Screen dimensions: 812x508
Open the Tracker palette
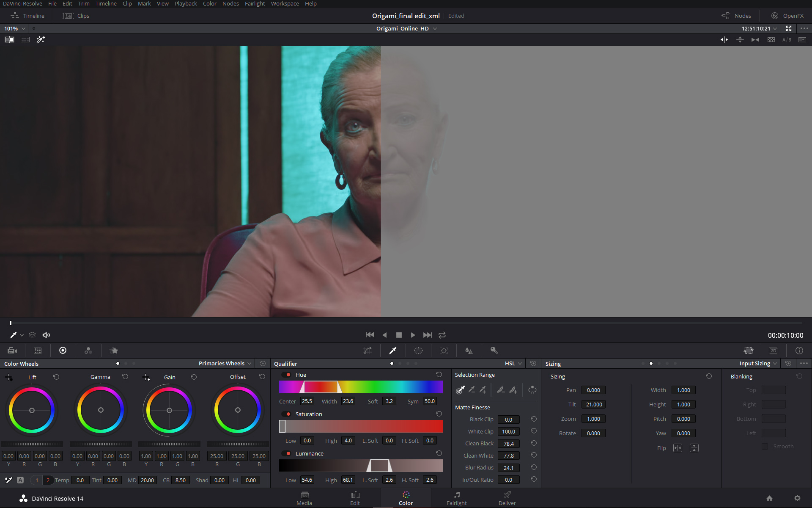[444, 351]
